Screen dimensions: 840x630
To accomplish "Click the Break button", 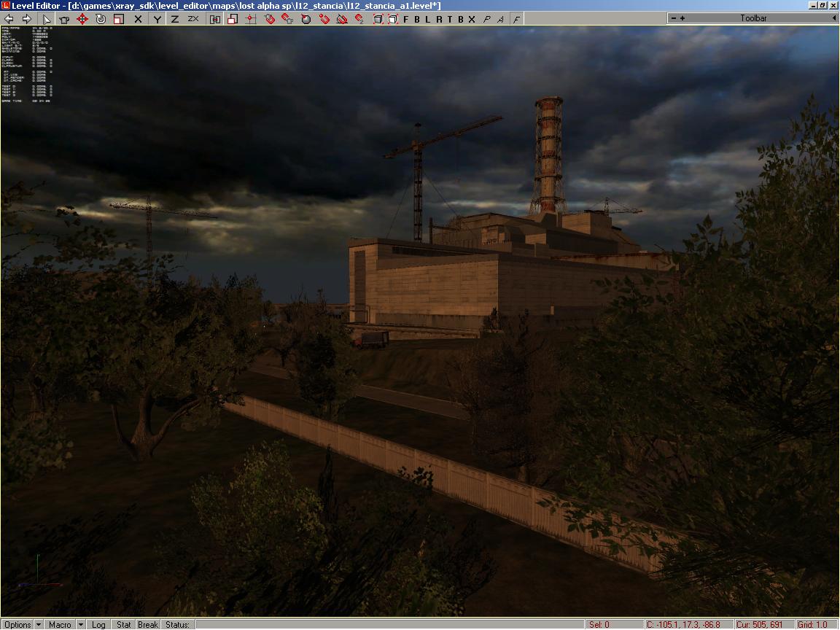I will point(148,625).
